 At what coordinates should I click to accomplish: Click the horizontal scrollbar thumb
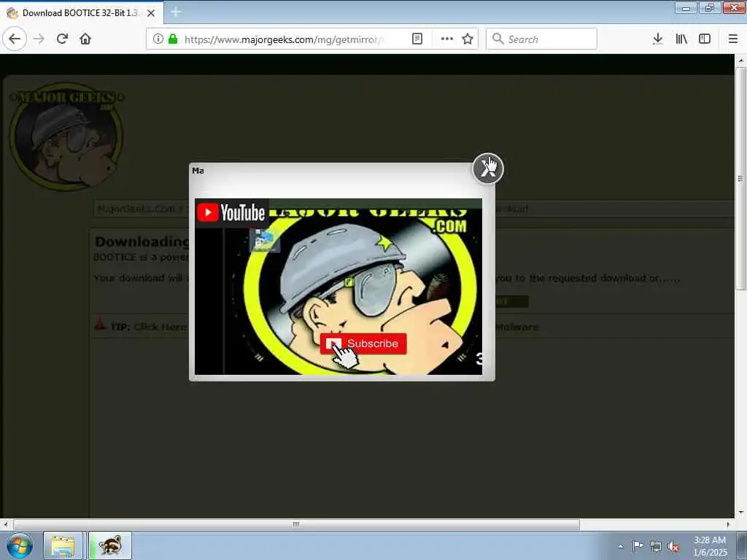click(x=296, y=525)
